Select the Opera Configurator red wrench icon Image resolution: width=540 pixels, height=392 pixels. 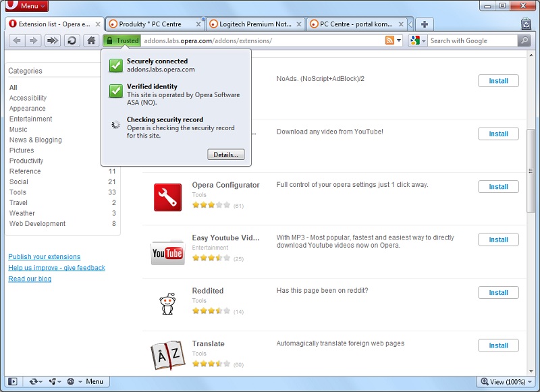click(x=167, y=196)
